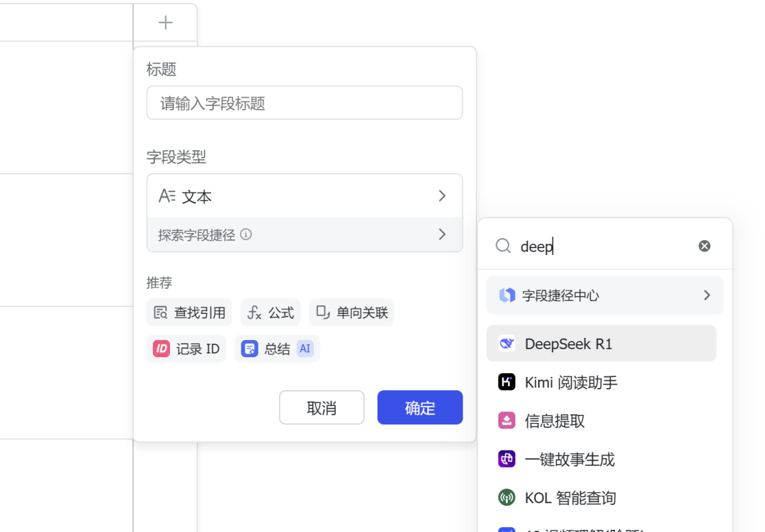765x532 pixels.
Task: Click the 字段类型 label
Action: [x=176, y=157]
